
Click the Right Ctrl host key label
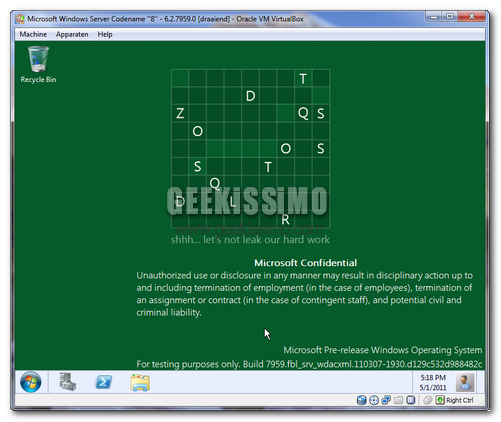(x=459, y=400)
